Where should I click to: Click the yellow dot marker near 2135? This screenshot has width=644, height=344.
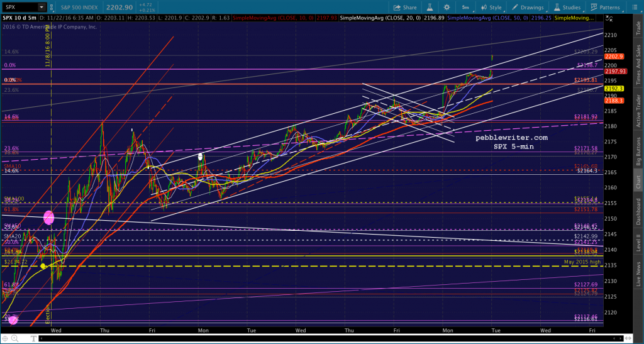(43, 266)
